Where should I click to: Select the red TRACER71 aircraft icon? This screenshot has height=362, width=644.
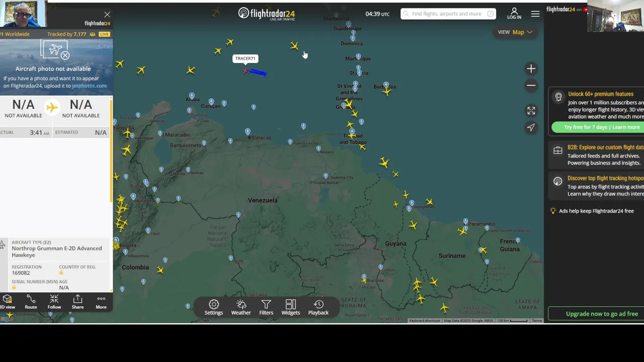(246, 71)
